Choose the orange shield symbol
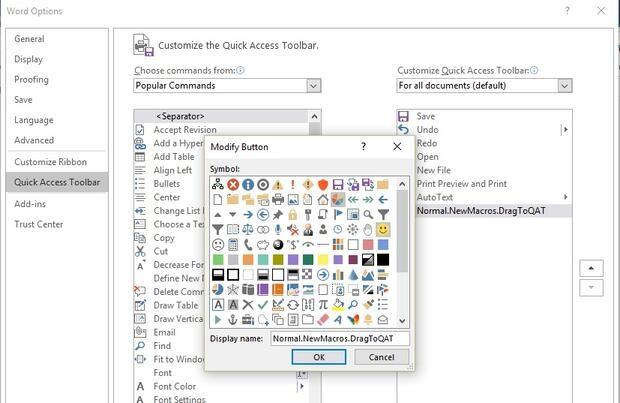This screenshot has height=403, width=620. 323,184
